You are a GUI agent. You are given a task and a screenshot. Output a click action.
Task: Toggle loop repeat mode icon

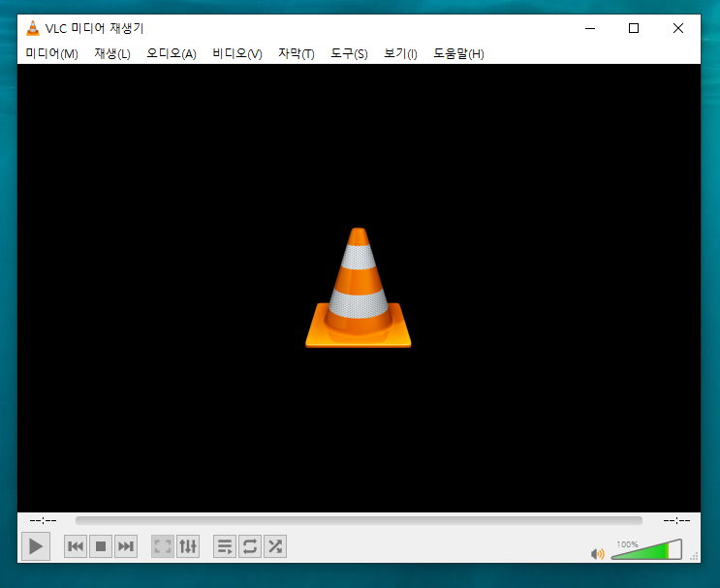[250, 546]
